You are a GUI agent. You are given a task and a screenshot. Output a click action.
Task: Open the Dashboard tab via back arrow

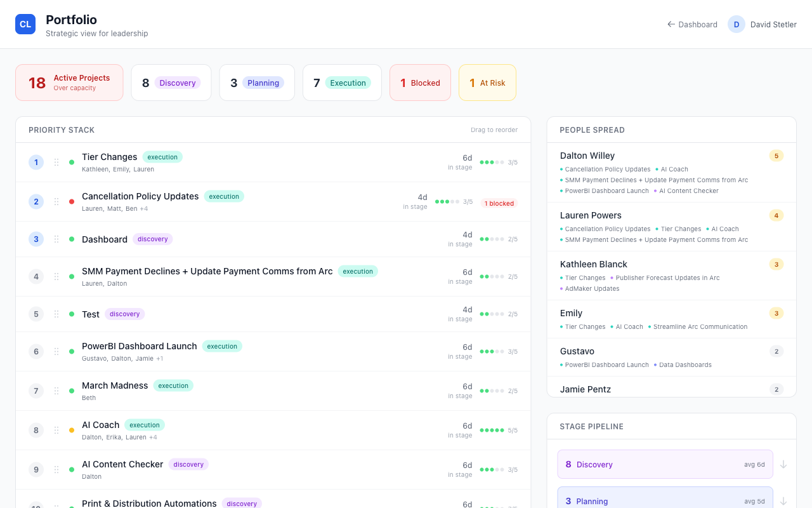692,24
